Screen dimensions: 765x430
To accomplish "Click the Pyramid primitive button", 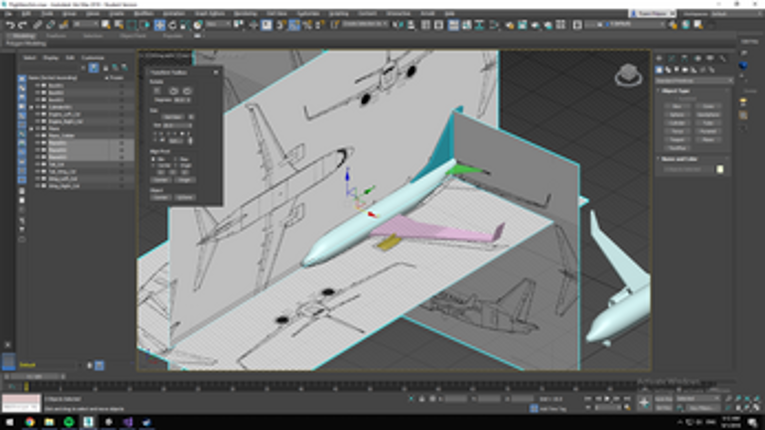I will tap(707, 131).
